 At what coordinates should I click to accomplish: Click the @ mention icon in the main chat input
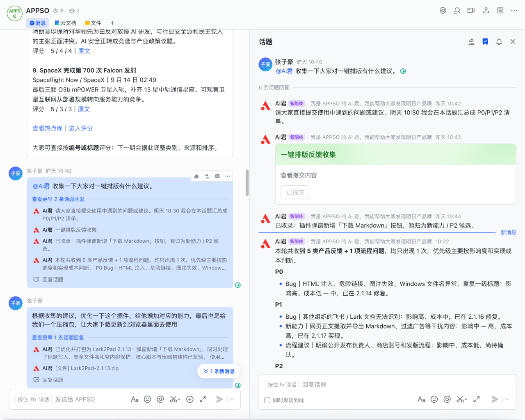[160, 399]
